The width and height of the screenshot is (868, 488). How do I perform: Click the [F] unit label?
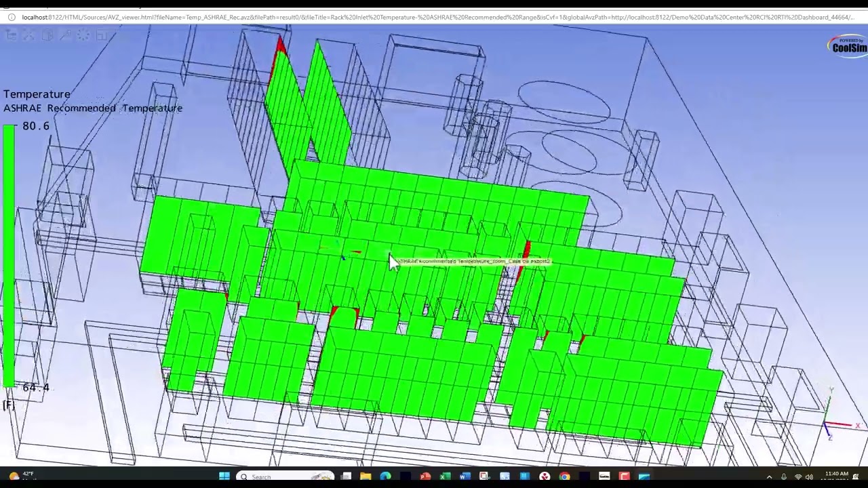[8, 405]
